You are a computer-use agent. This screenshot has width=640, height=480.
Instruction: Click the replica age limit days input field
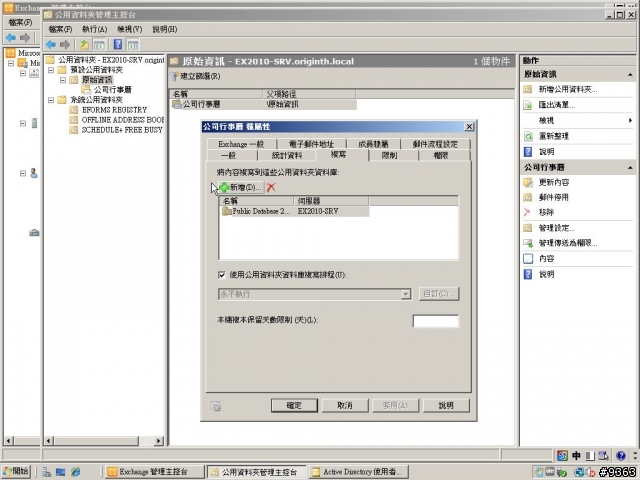pos(436,321)
